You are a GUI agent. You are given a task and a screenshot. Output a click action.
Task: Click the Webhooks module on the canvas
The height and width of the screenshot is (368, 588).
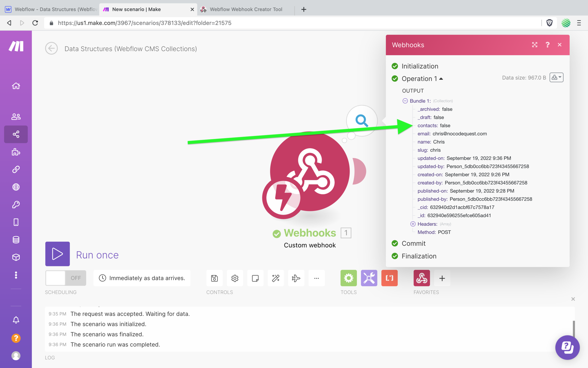click(310, 171)
